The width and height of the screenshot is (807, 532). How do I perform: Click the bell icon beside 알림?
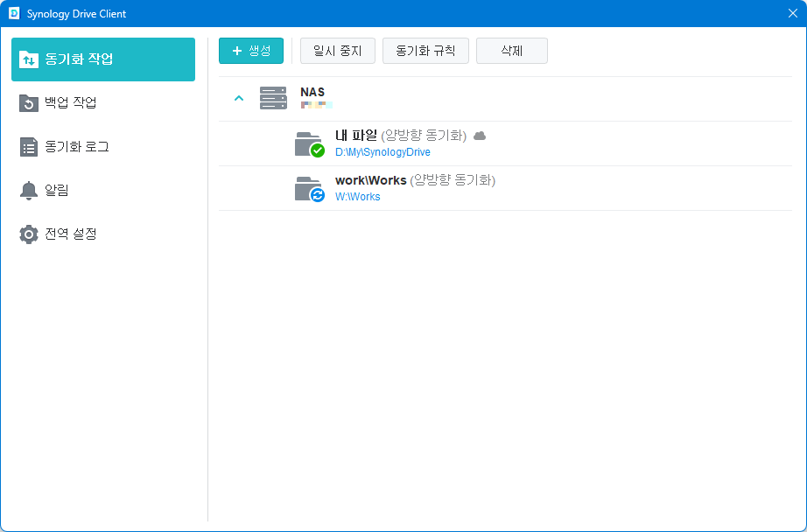pos(28,191)
